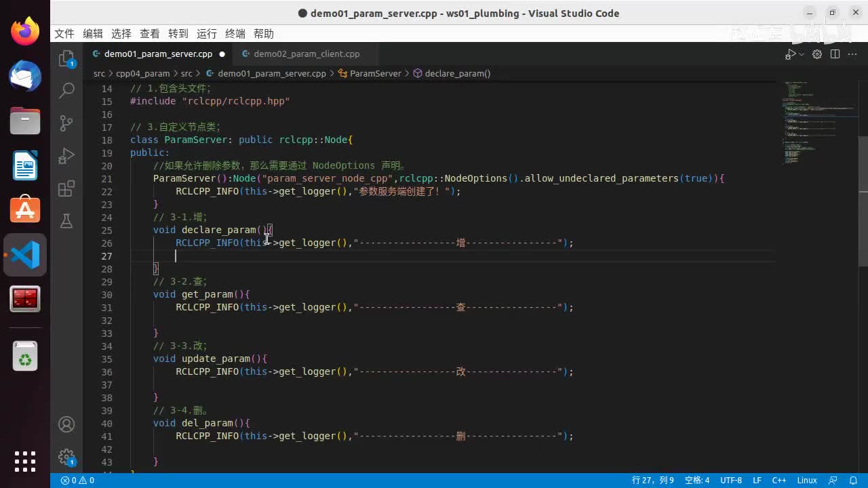This screenshot has width=868, height=488.
Task: Click the UTF-8 encoding button
Action: click(x=730, y=480)
